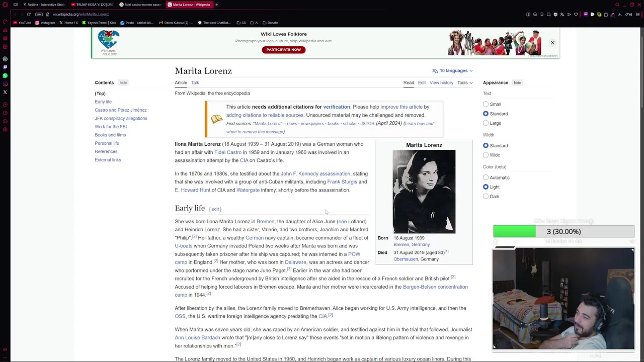The height and width of the screenshot is (362, 644).
Task: Click the Marita Lorenz infobox photo
Action: point(424,192)
